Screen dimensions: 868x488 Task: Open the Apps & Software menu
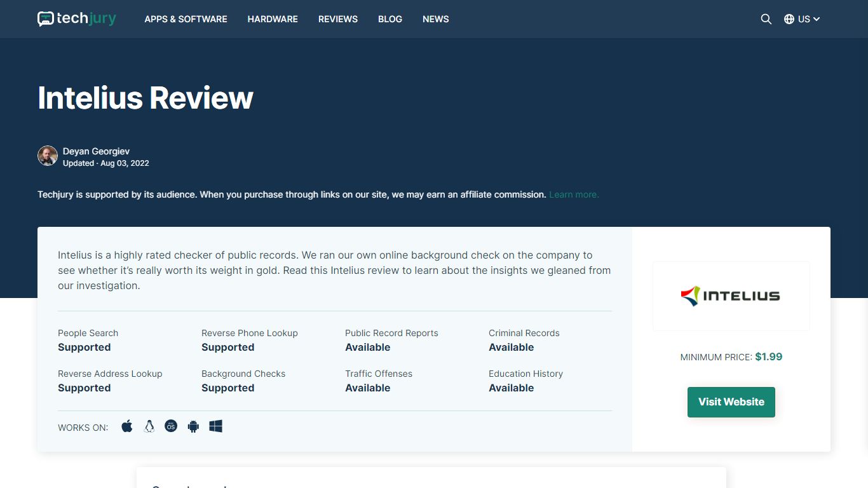pyautogui.click(x=186, y=19)
